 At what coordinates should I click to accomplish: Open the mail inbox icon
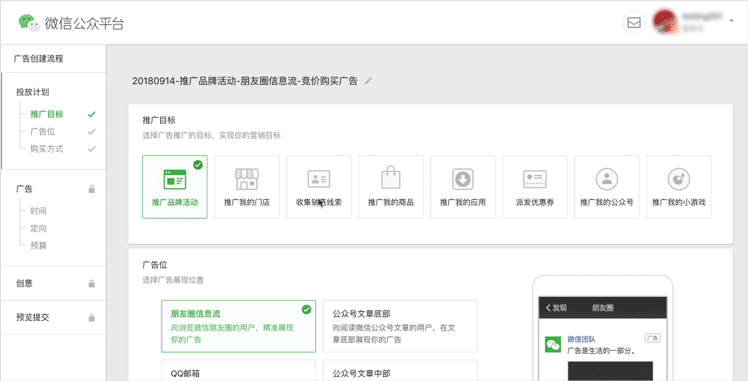coord(634,22)
